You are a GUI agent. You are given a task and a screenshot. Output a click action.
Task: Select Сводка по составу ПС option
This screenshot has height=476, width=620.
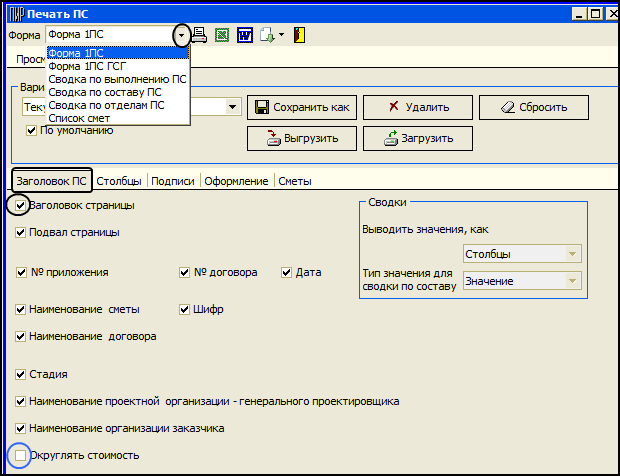pos(118,92)
